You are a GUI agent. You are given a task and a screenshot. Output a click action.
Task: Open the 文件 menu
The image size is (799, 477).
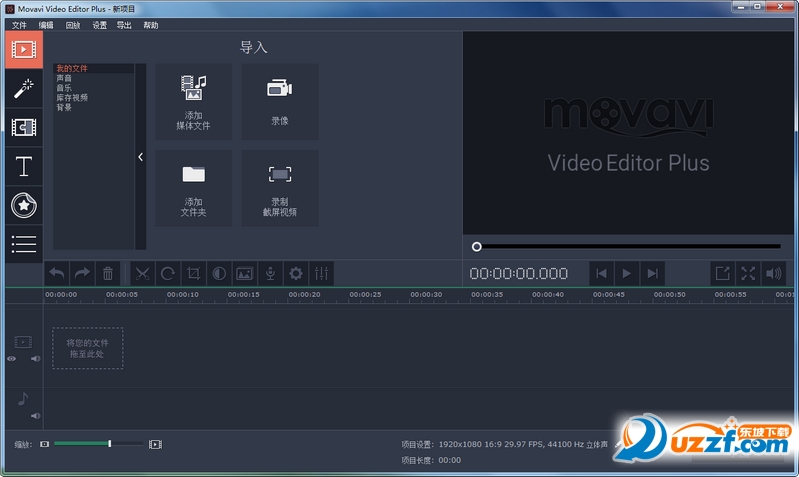click(x=19, y=25)
